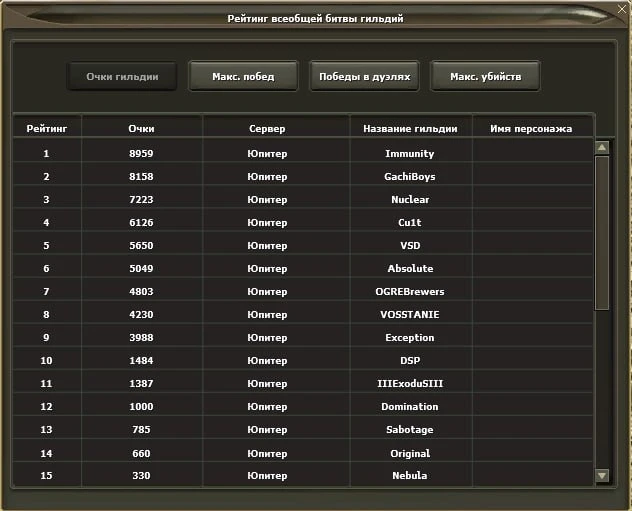Click the score value 330
The image size is (632, 511).
pos(141,476)
